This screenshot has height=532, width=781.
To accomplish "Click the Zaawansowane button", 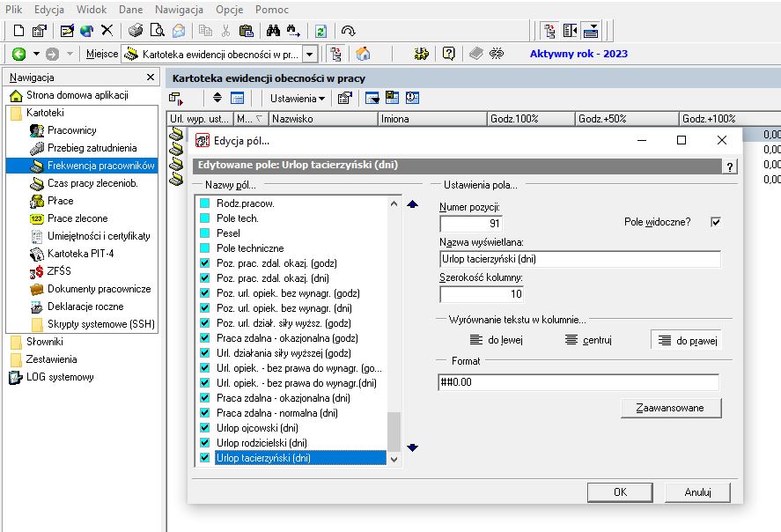I will click(x=671, y=408).
